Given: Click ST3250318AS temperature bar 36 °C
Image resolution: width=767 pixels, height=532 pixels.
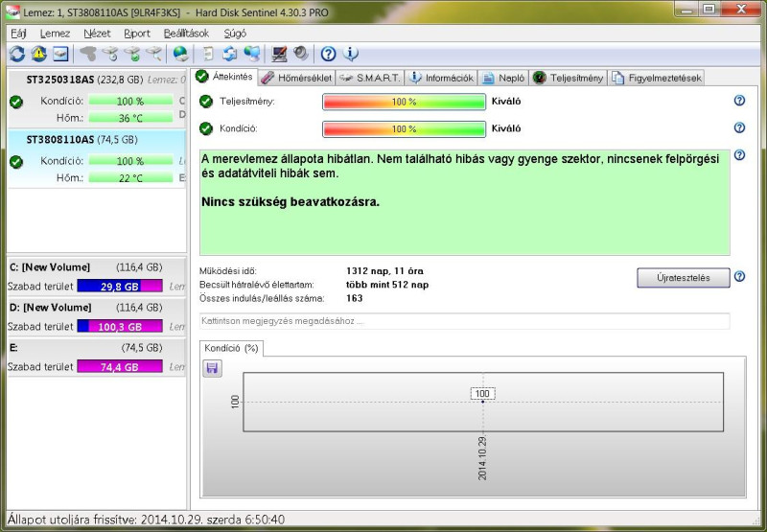Looking at the screenshot, I should (x=130, y=118).
